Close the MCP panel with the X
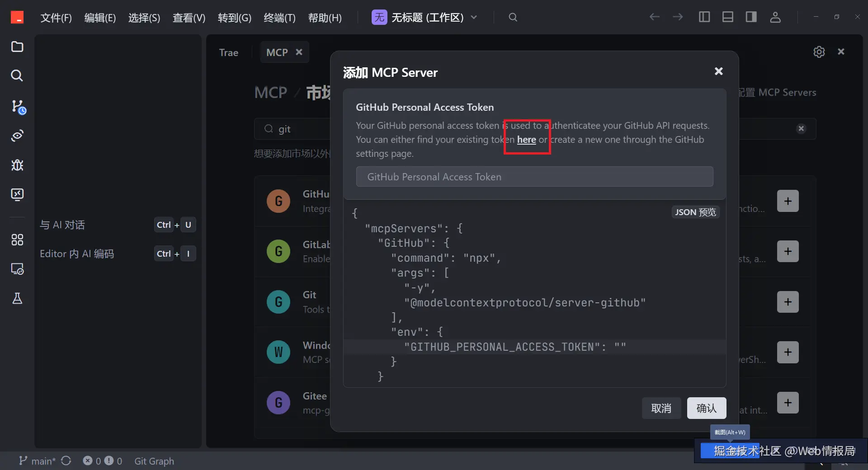 point(841,52)
